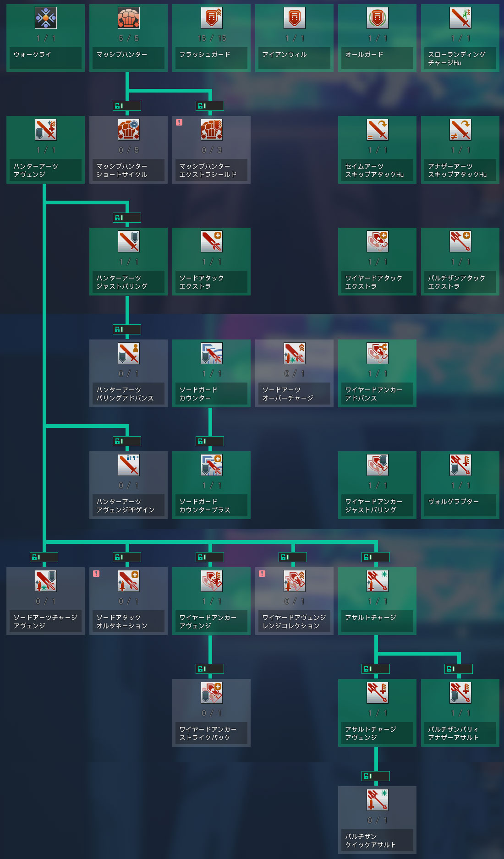Select the ワイヤードアンカーアヴェンジ skill icon

212,581
